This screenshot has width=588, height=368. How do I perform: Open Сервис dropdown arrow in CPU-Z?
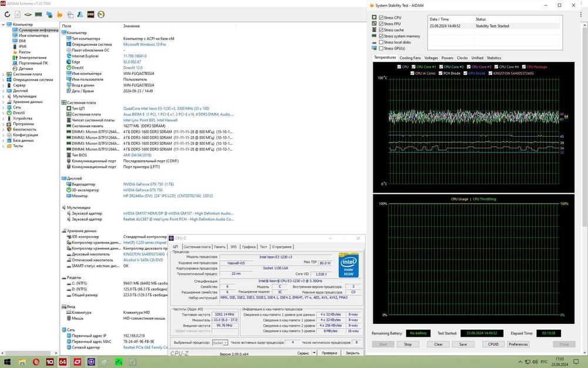point(314,353)
